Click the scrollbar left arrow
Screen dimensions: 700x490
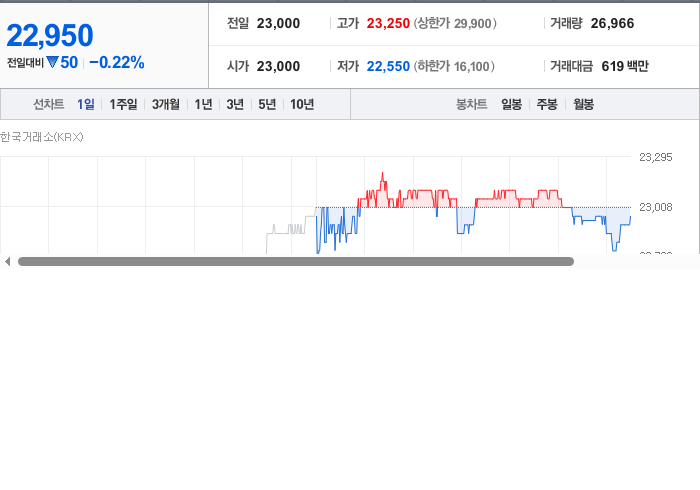[7, 262]
